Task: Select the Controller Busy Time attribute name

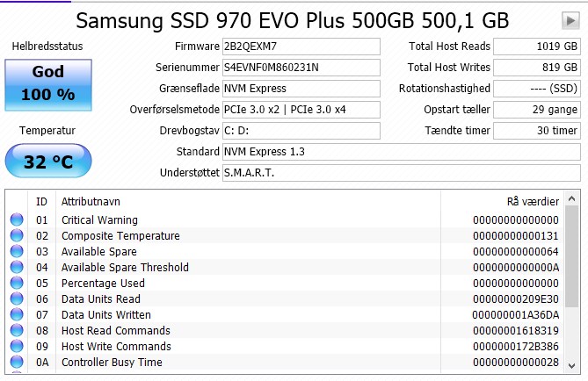Action: 112,363
